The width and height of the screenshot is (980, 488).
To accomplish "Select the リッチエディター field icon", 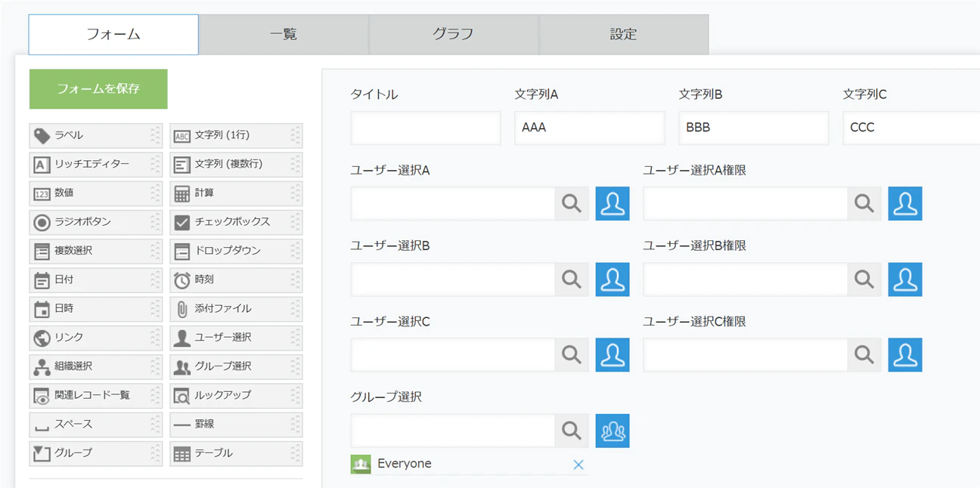I will [x=42, y=165].
